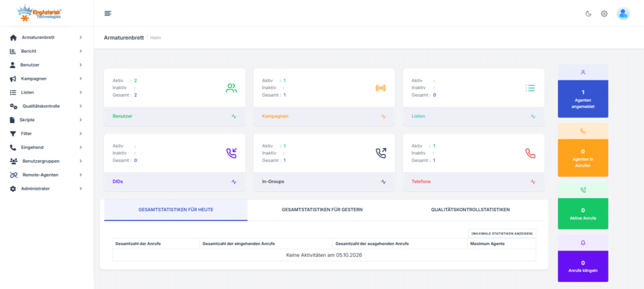Click the green Aktive Anrufe tile
Image resolution: width=644 pixels, height=289 pixels.
583,214
